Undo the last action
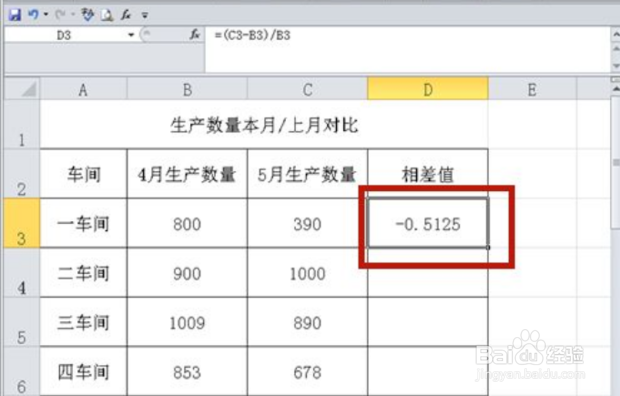Viewport: 620px width, 396px height. coord(33,15)
